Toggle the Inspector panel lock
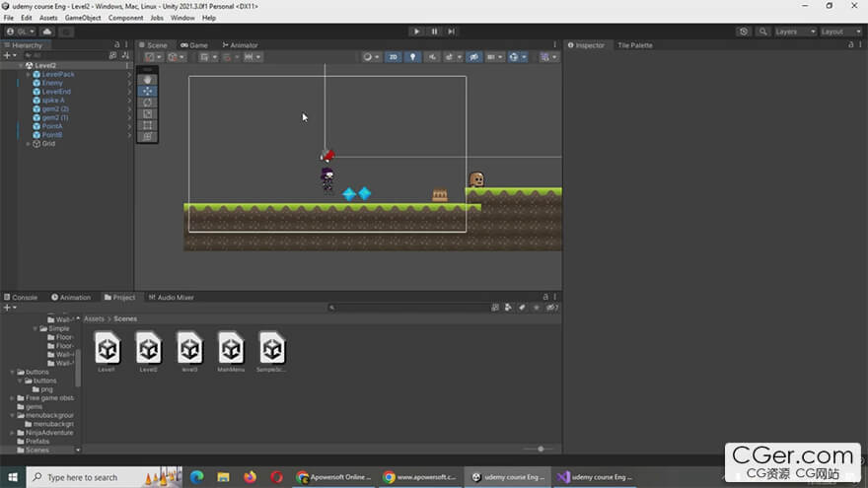This screenshot has height=488, width=868. point(851,44)
